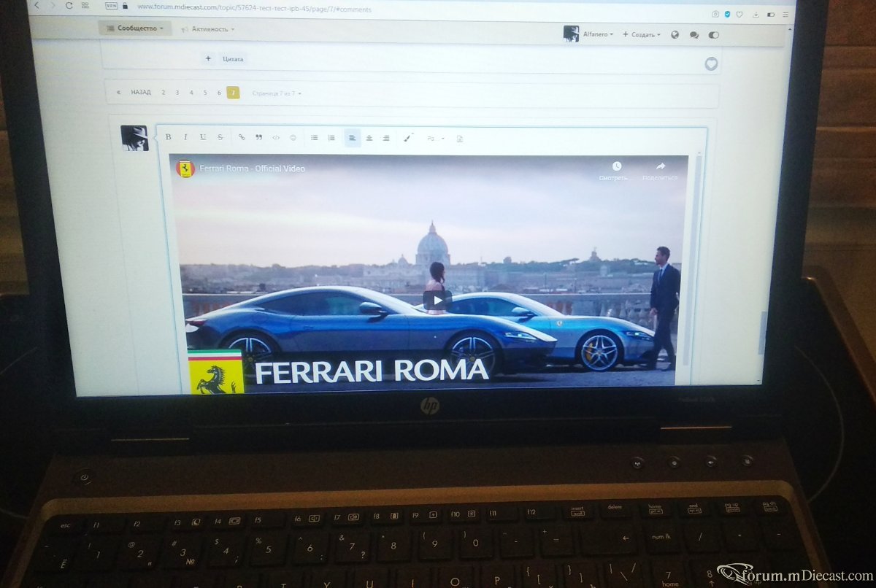This screenshot has width=876, height=588.
Task: Toggle italic formatting in the editor
Action: coord(185,137)
